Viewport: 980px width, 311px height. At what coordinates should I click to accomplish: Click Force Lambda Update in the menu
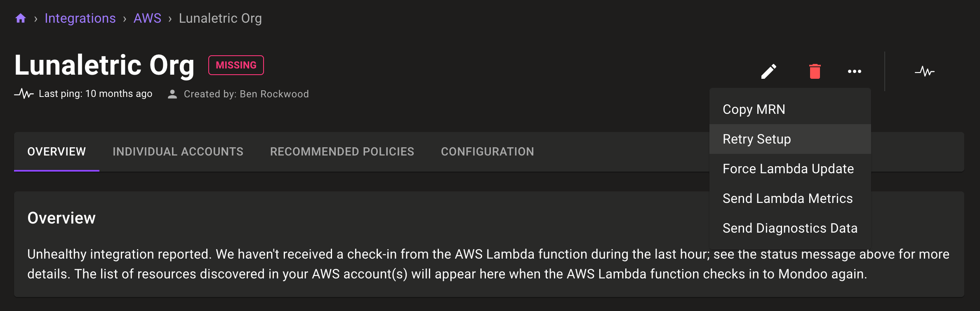(788, 169)
